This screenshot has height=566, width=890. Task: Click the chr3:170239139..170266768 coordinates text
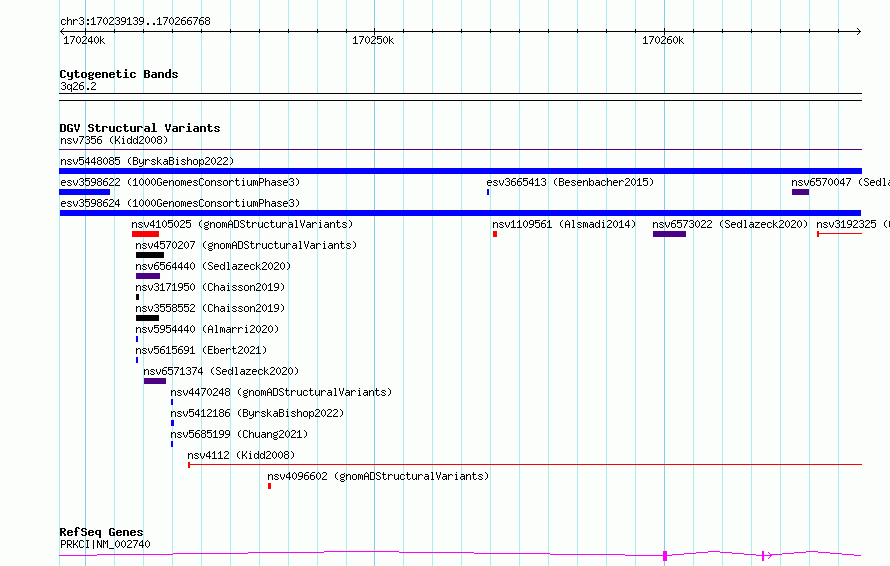pyautogui.click(x=135, y=21)
